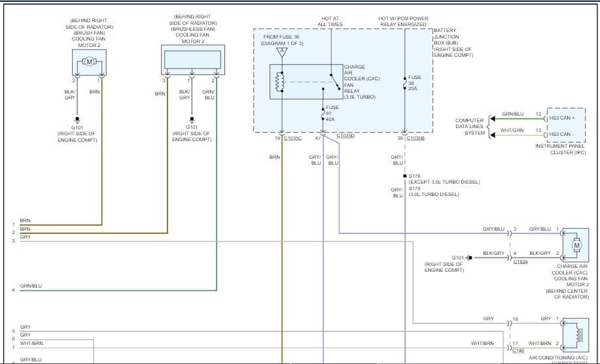Screen dimensions: 600x364
Task: Select the Fuse 97 40A symbol
Action: coord(323,114)
